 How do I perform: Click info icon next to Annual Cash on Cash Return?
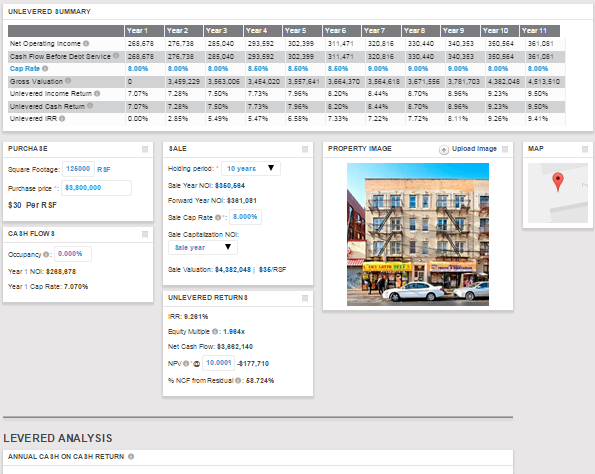[x=131, y=457]
